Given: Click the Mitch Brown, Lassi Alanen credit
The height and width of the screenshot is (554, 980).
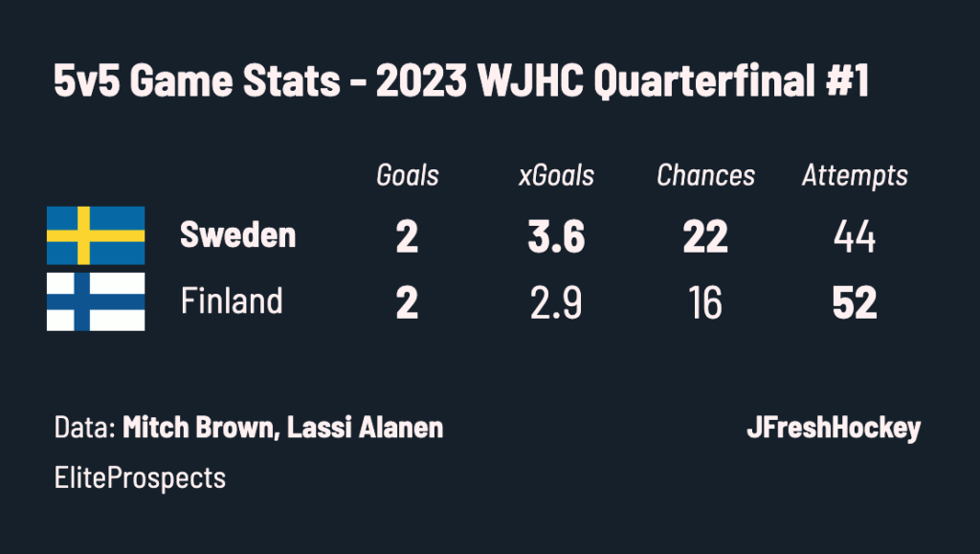Looking at the screenshot, I should click(282, 427).
